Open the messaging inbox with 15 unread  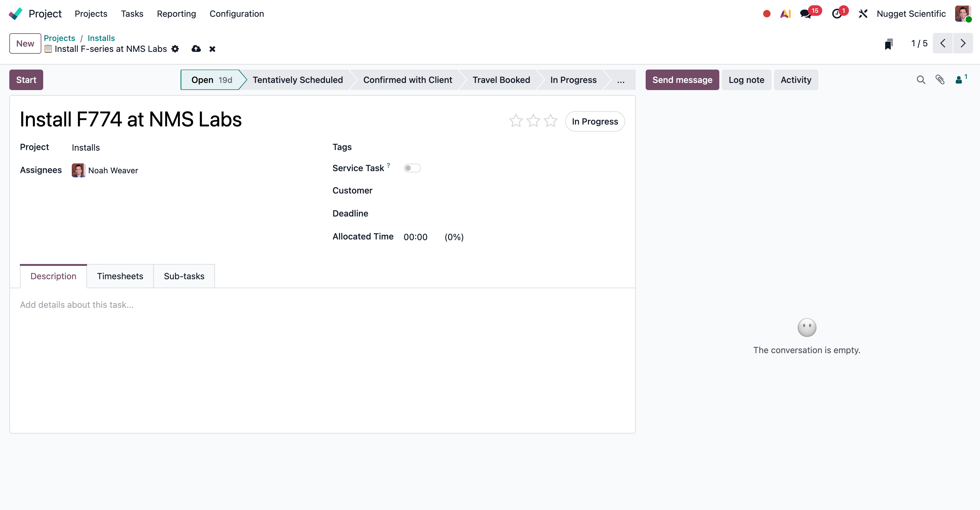(x=805, y=13)
